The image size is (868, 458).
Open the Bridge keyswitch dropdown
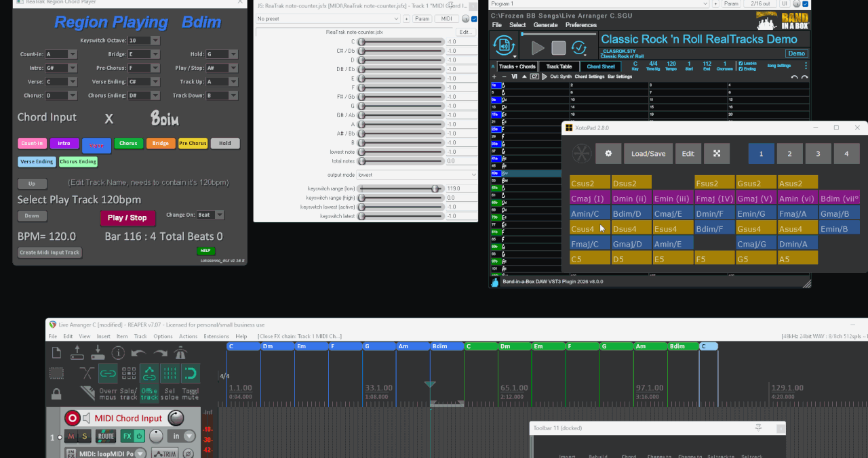[144, 54]
